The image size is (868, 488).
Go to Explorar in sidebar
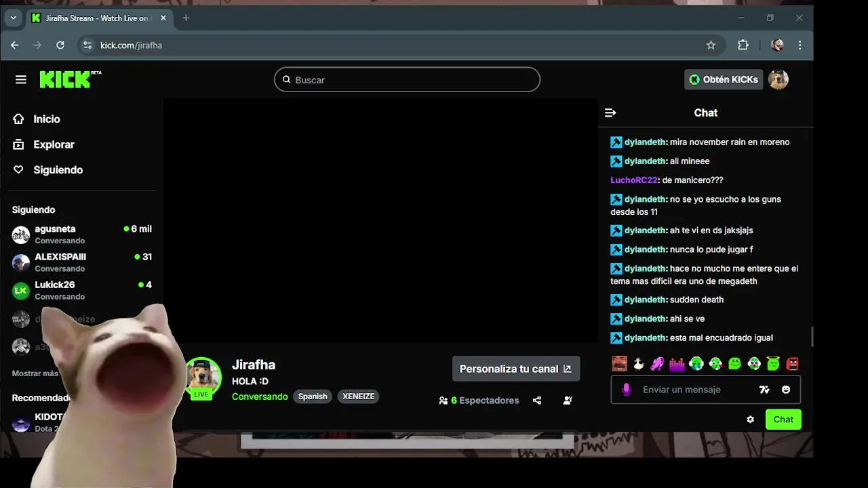[54, 144]
